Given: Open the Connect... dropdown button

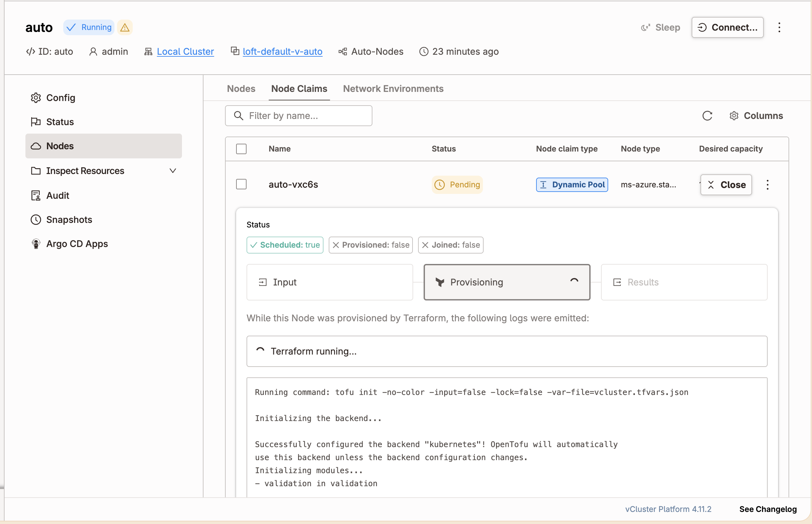Looking at the screenshot, I should click(x=727, y=27).
